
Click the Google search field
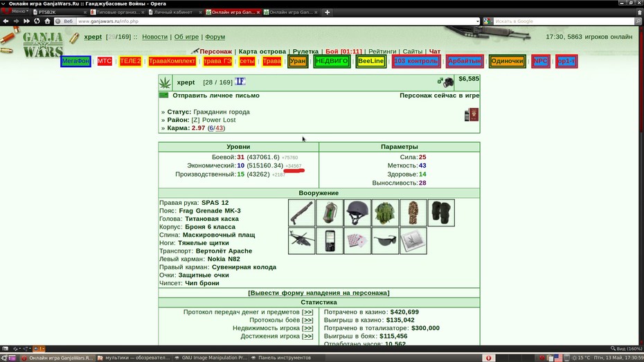tap(564, 21)
